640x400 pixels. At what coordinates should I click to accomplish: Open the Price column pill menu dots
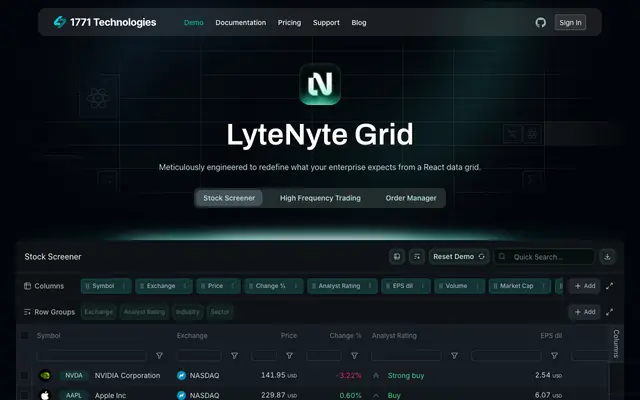(233, 286)
